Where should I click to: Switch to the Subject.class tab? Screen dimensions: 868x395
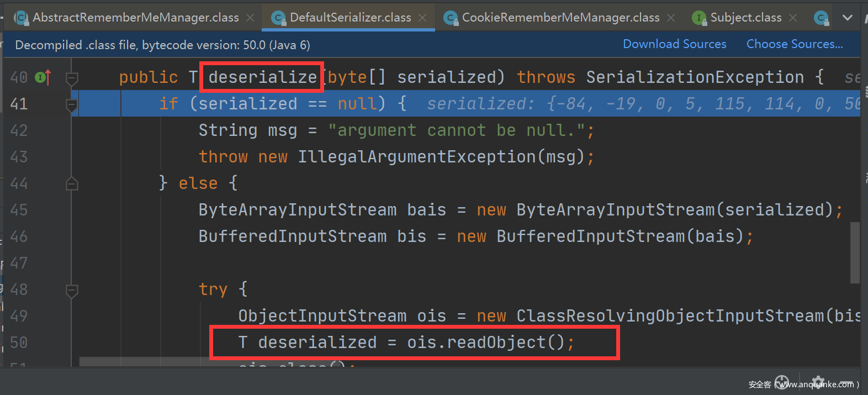pyautogui.click(x=745, y=18)
